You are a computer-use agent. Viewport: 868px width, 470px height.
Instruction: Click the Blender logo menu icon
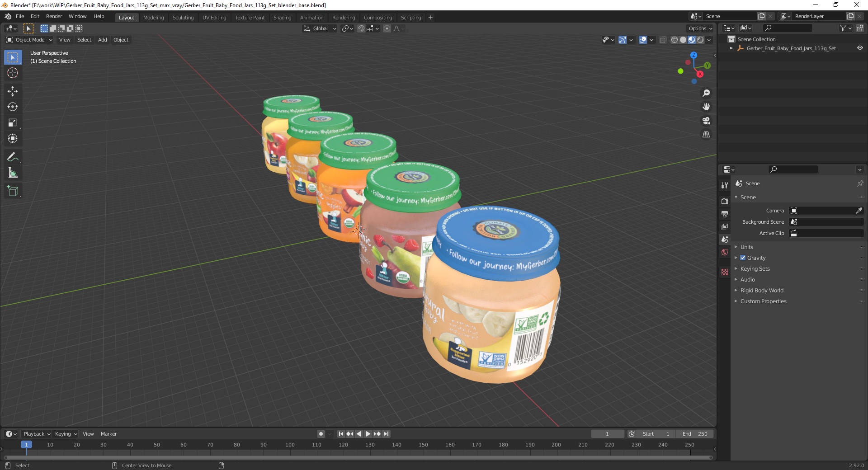click(8, 16)
